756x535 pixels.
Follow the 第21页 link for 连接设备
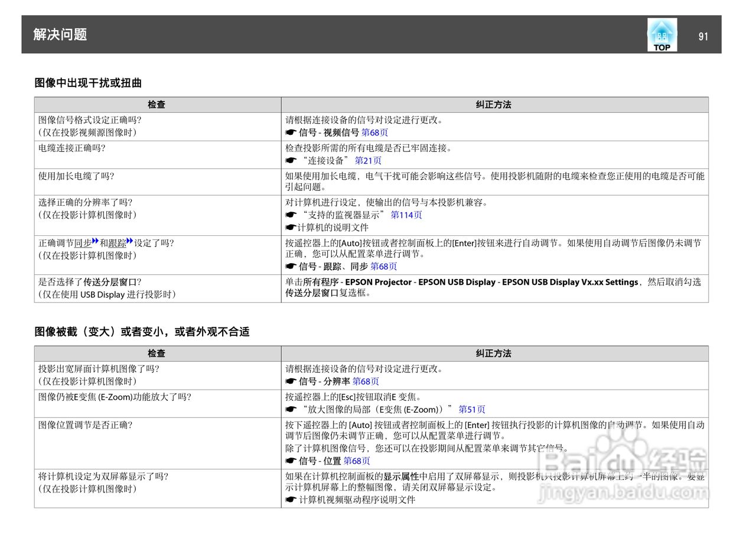tap(368, 160)
